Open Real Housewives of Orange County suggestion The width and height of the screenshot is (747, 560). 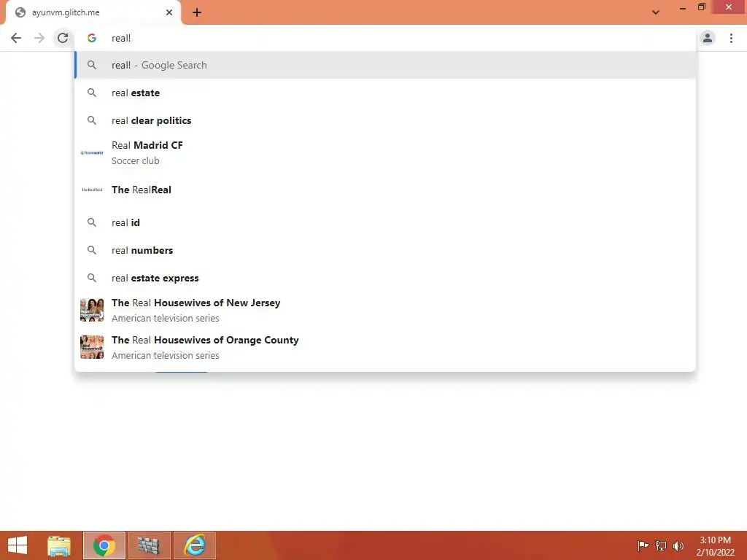coord(385,347)
